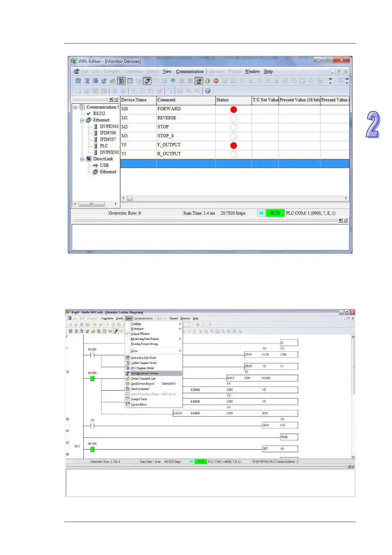The image size is (392, 555).
Task: Click the Save icon in WPL Editor toolbar
Action: pos(96,91)
